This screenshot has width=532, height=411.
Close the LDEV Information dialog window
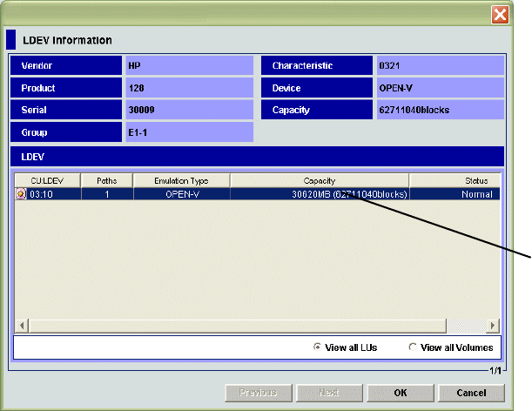500,15
